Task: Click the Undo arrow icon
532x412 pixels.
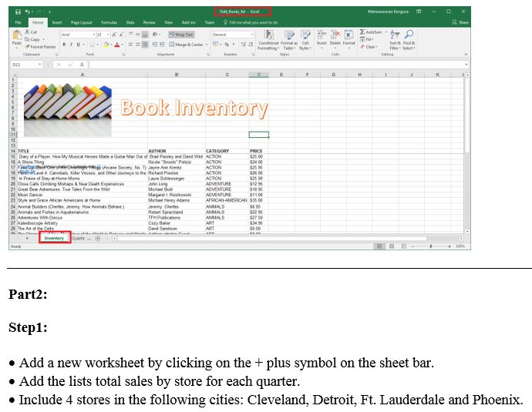Action: click(x=28, y=12)
